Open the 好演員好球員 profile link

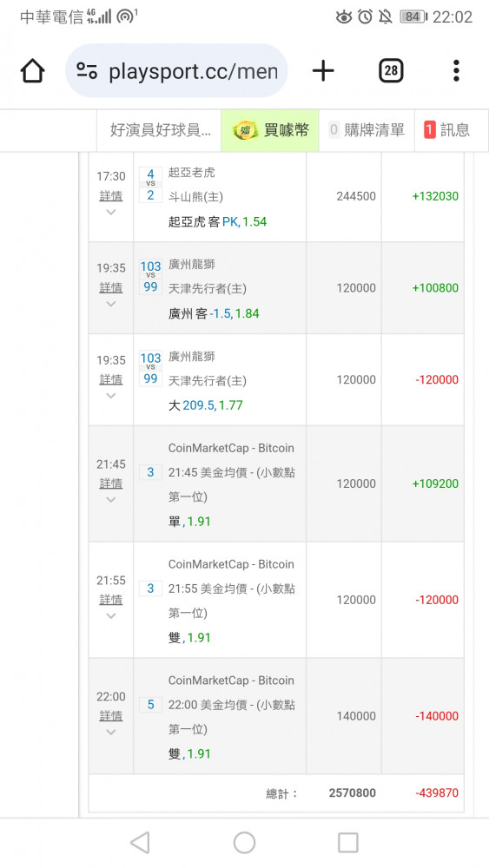tap(160, 130)
